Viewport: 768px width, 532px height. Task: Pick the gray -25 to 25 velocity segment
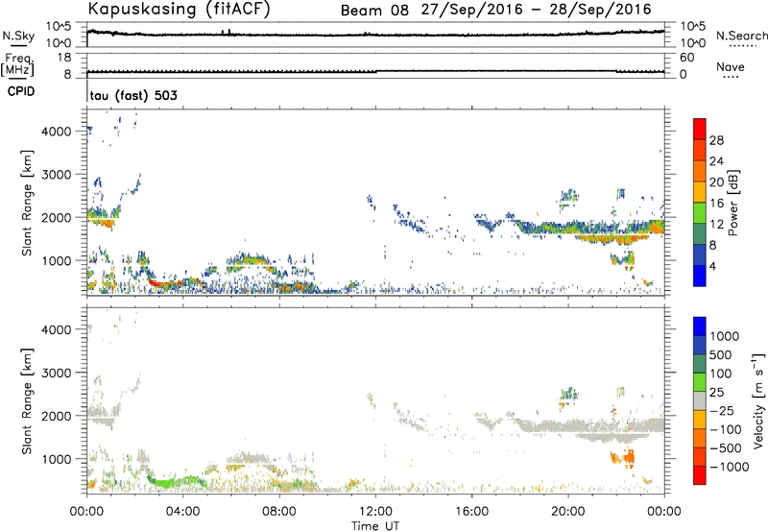700,400
